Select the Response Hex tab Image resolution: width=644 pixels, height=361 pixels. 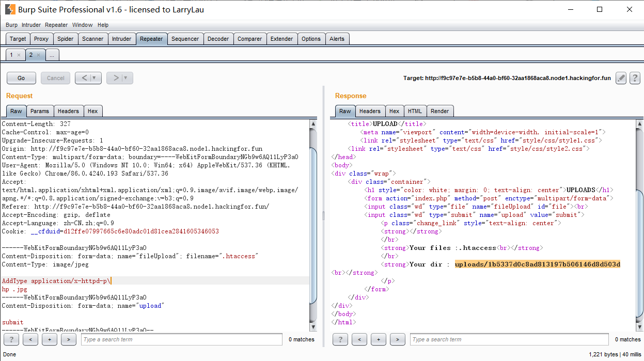395,111
